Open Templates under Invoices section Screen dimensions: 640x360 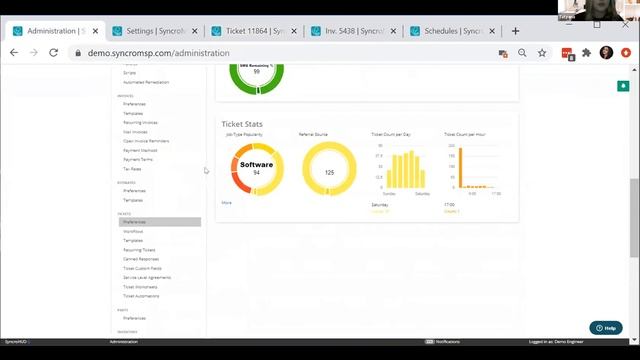click(x=133, y=113)
